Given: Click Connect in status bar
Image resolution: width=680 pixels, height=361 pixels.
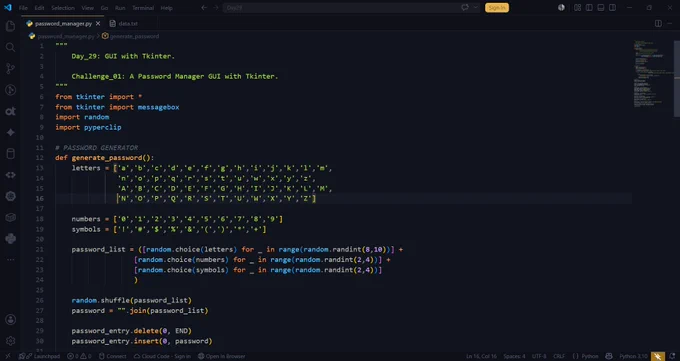Looking at the screenshot, I should pos(112,356).
